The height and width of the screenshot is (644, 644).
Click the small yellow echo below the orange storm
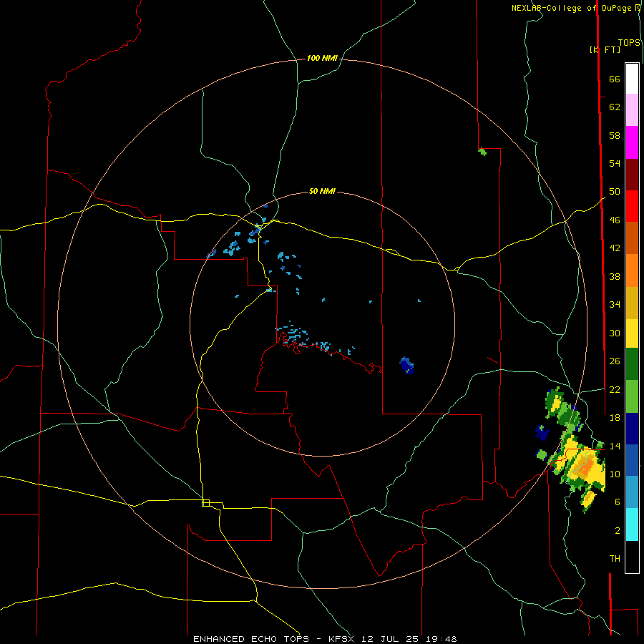tap(588, 500)
